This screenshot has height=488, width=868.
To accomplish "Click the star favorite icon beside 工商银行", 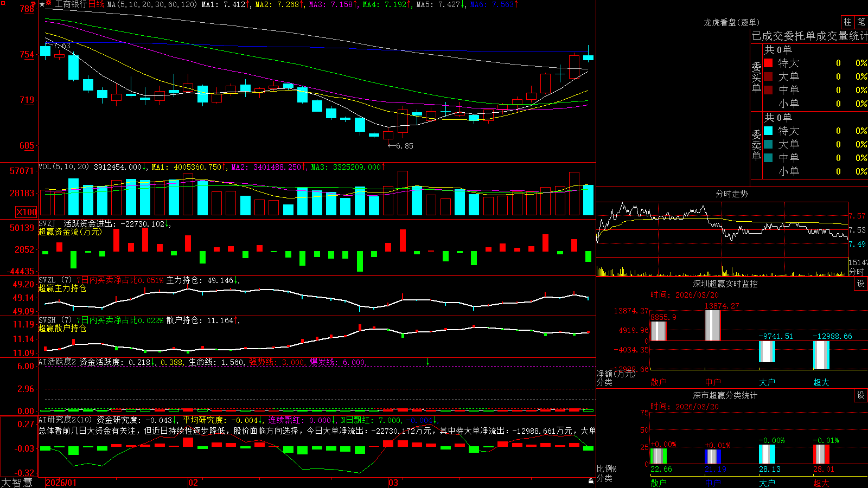I will tap(42, 4).
